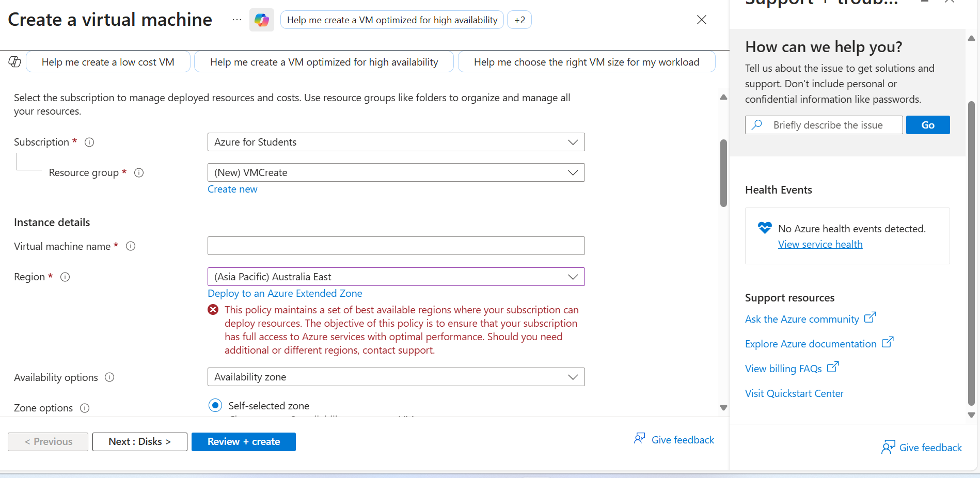
Task: Click the +2 more suggestions pill
Action: [519, 20]
